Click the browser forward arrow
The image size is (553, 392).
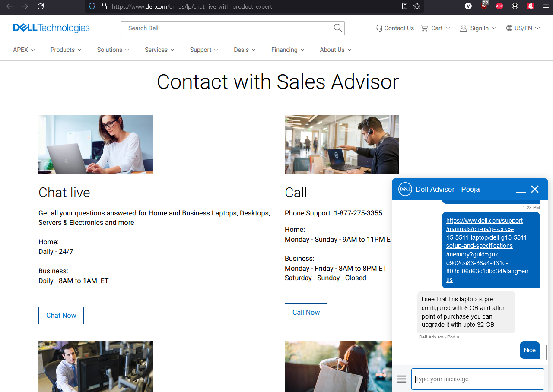25,6
